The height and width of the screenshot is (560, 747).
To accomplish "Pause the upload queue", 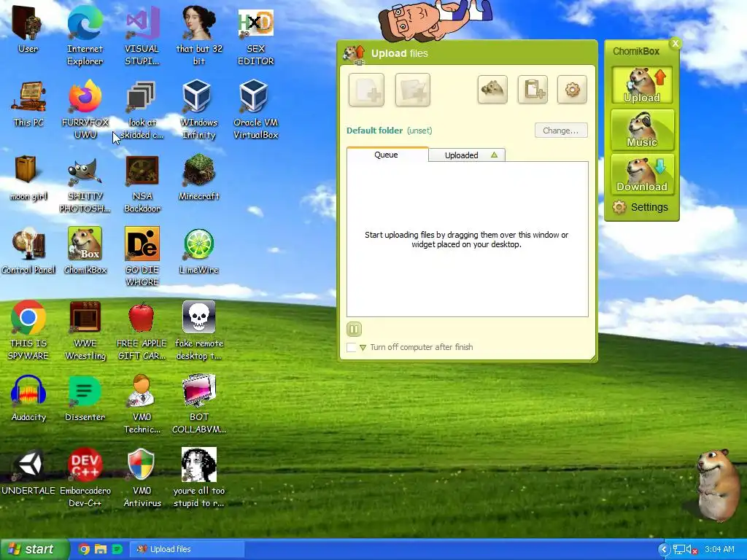I will [x=354, y=329].
